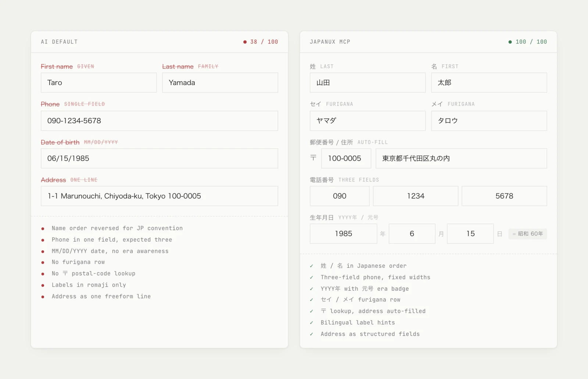
Task: Click the checkmark beside Bilingual label hints
Action: [x=312, y=323]
